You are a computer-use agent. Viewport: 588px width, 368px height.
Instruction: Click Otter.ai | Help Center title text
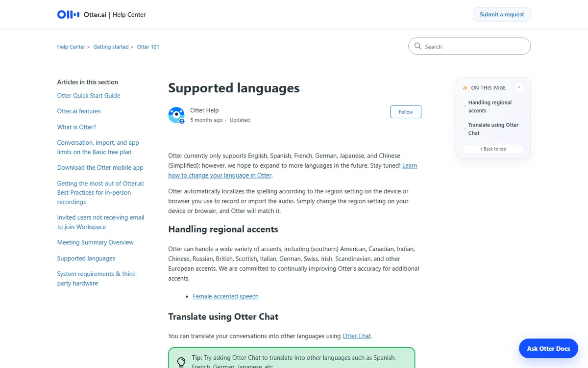coord(115,15)
